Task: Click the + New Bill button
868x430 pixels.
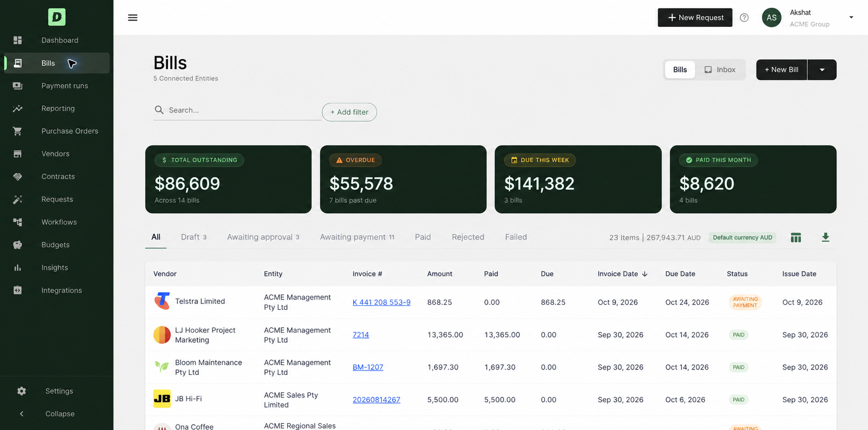Action: [781, 70]
